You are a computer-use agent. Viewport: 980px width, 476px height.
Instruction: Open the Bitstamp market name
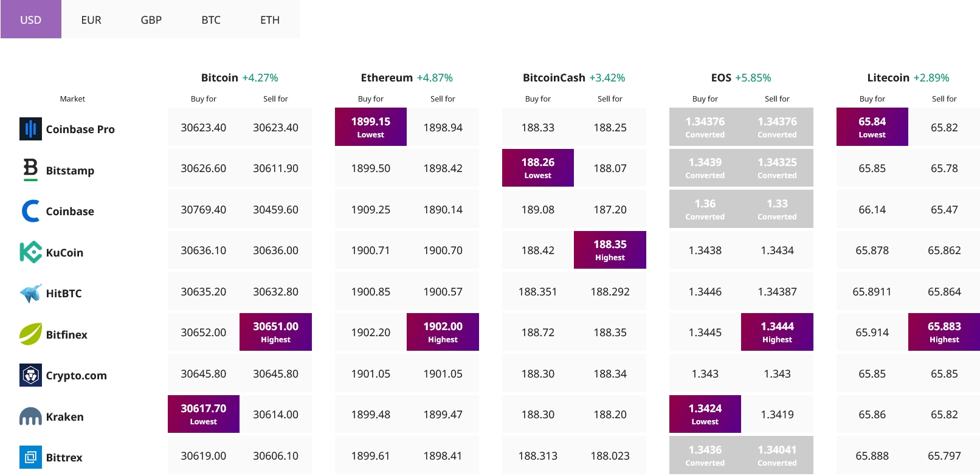70,170
